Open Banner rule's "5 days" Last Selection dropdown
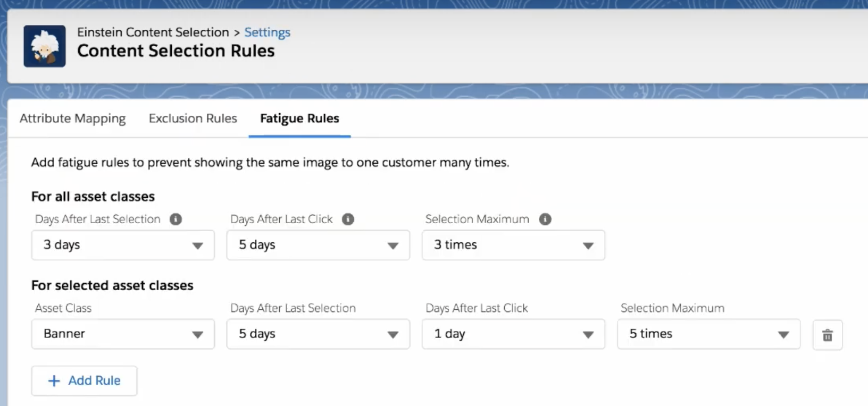Viewport: 868px width, 406px height. [x=318, y=334]
